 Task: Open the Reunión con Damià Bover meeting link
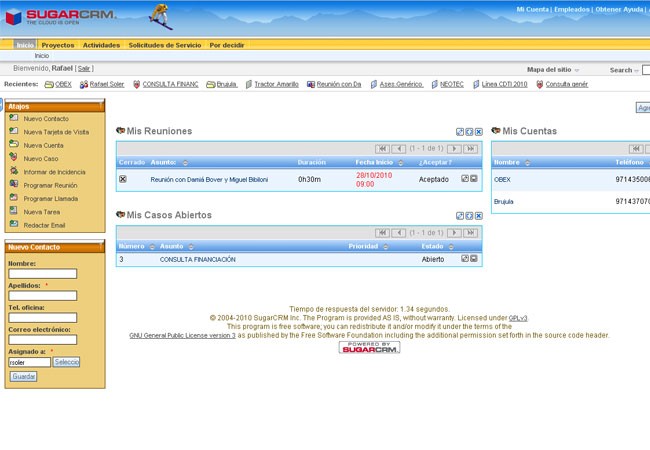click(209, 179)
